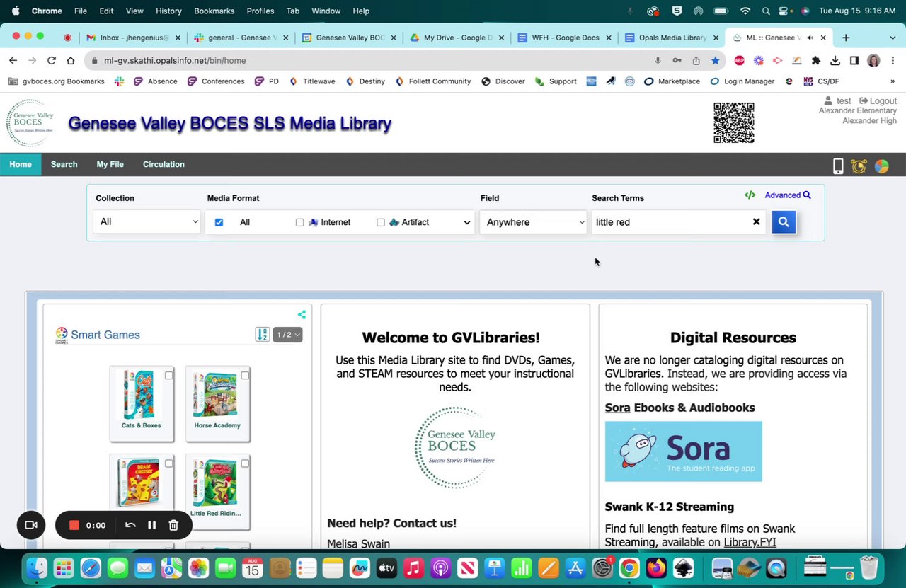Stop the screen recording with the red button

point(74,525)
